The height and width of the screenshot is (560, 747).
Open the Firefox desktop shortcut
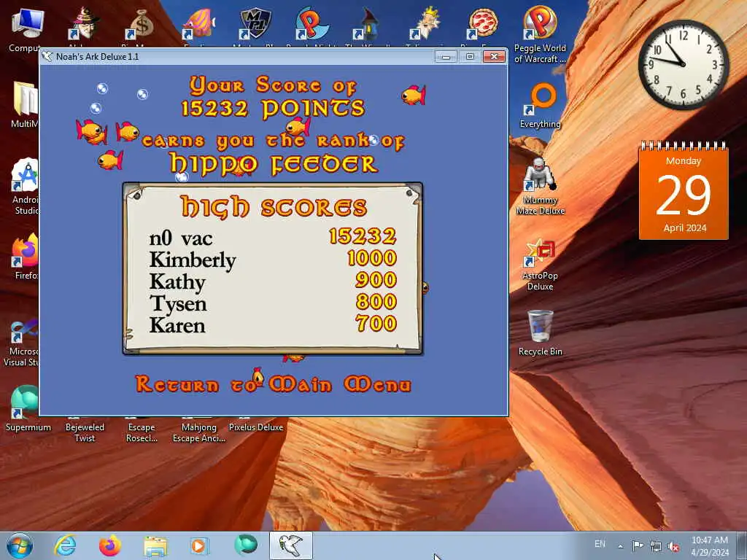point(25,257)
